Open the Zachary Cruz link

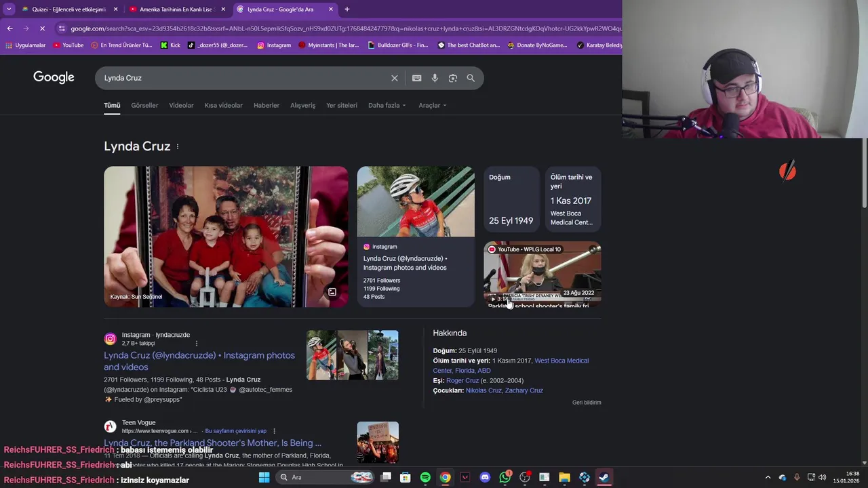[x=524, y=390]
